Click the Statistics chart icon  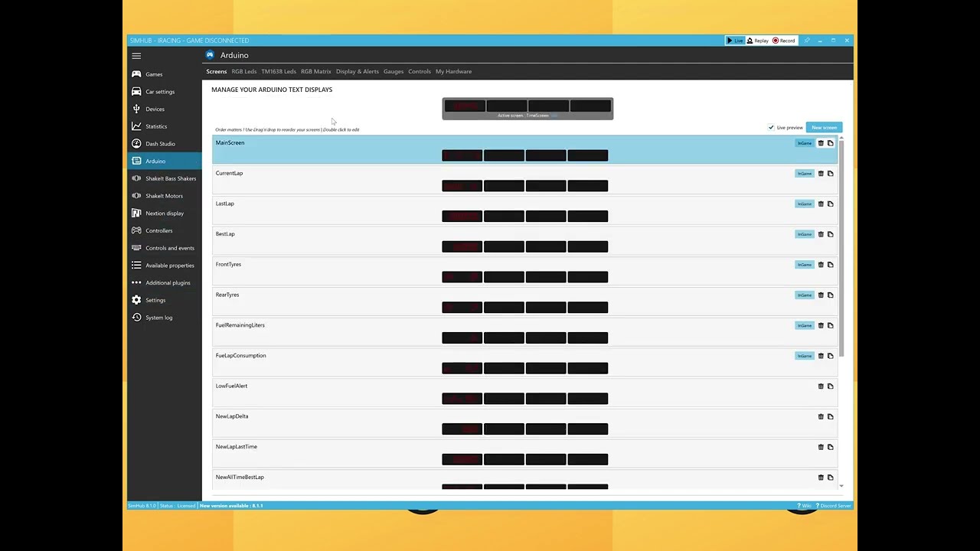(x=136, y=126)
